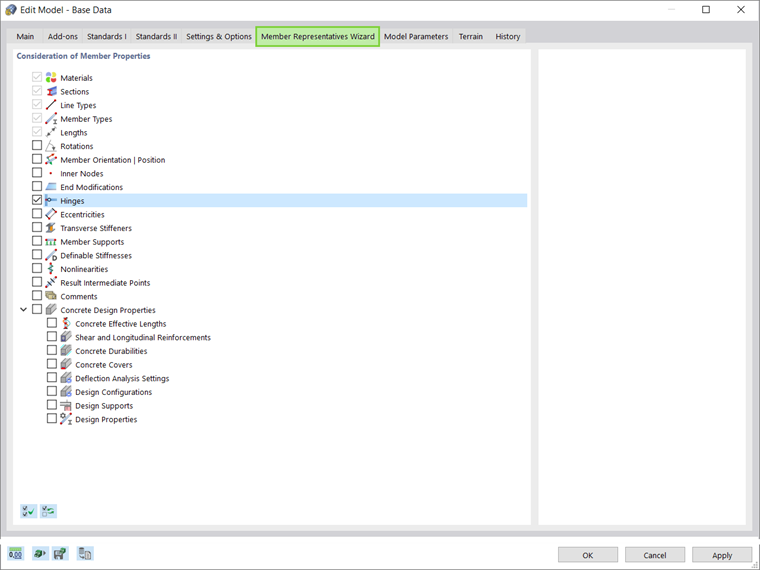Collapse the Concrete Design Properties group
This screenshot has height=570, width=760.
pyautogui.click(x=23, y=309)
